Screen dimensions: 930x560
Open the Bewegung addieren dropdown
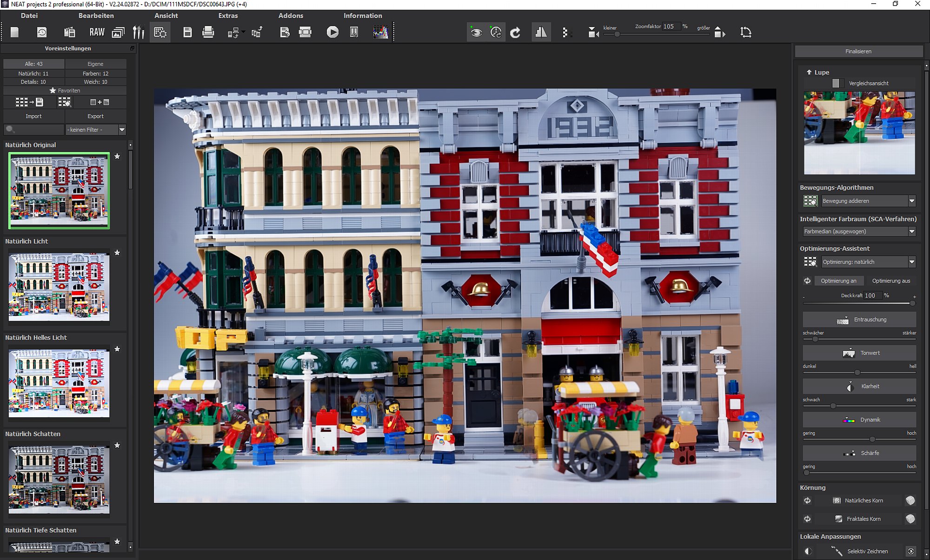coord(911,201)
